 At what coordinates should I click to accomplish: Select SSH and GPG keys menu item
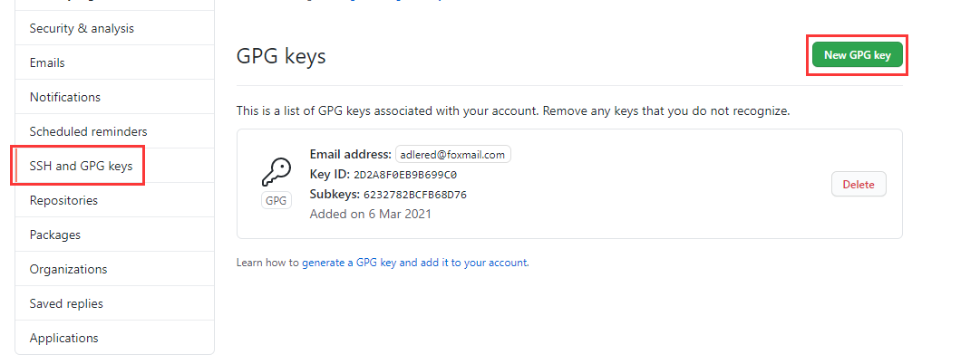[x=81, y=166]
